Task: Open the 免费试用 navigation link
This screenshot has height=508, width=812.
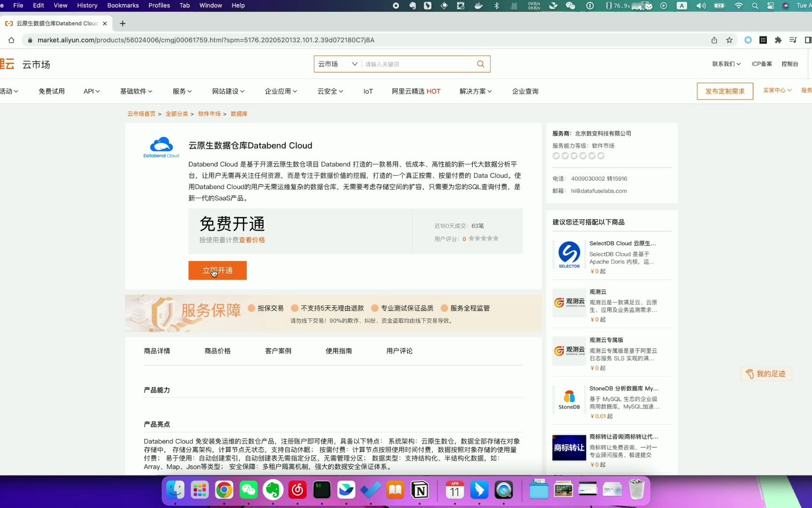Action: coord(52,91)
